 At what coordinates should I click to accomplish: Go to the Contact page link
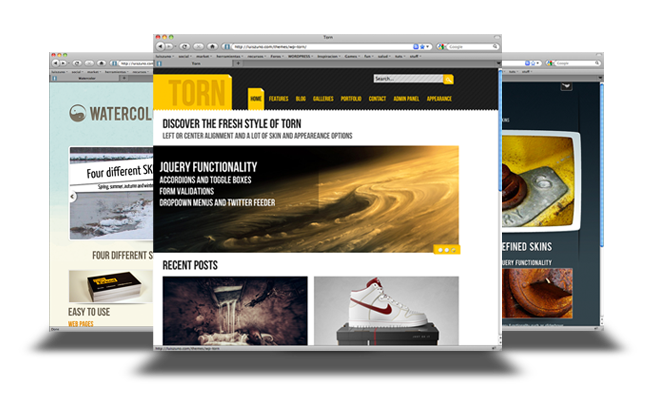coord(377,99)
